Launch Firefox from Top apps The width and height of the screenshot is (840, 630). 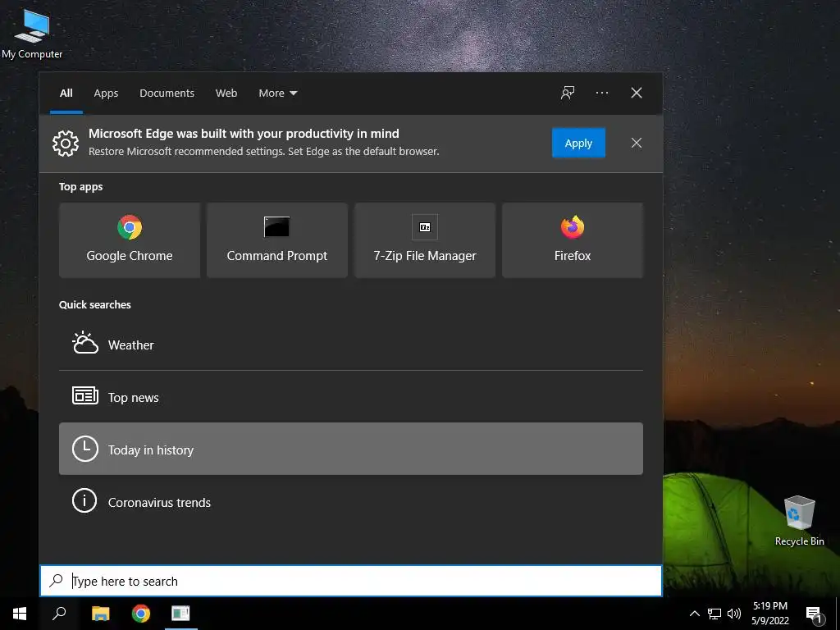point(572,240)
